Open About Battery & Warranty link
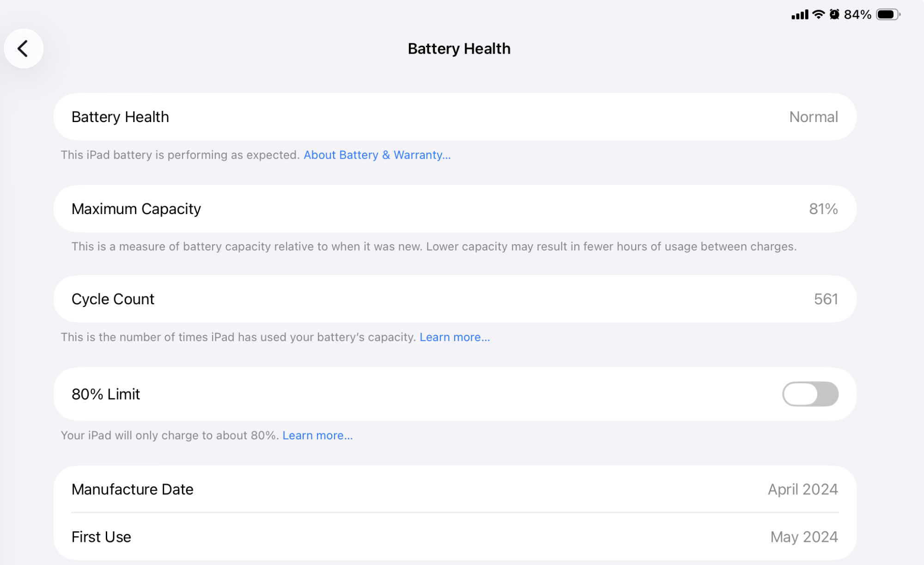The height and width of the screenshot is (565, 924). click(377, 155)
